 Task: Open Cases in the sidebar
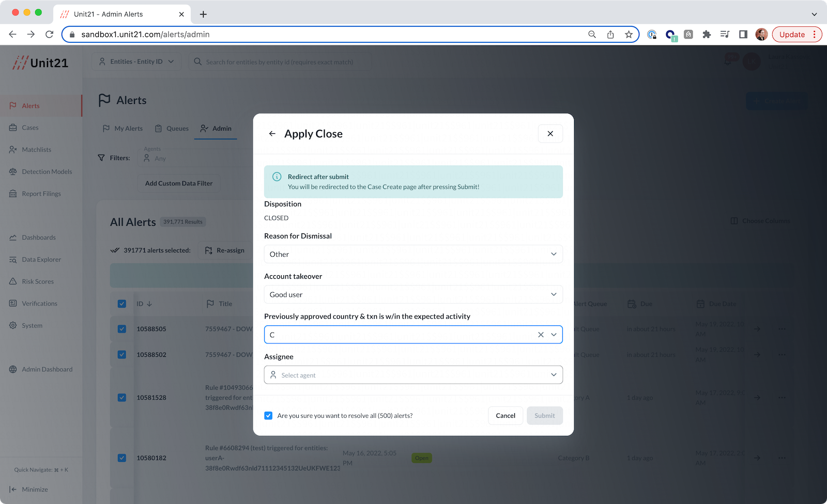pos(30,128)
